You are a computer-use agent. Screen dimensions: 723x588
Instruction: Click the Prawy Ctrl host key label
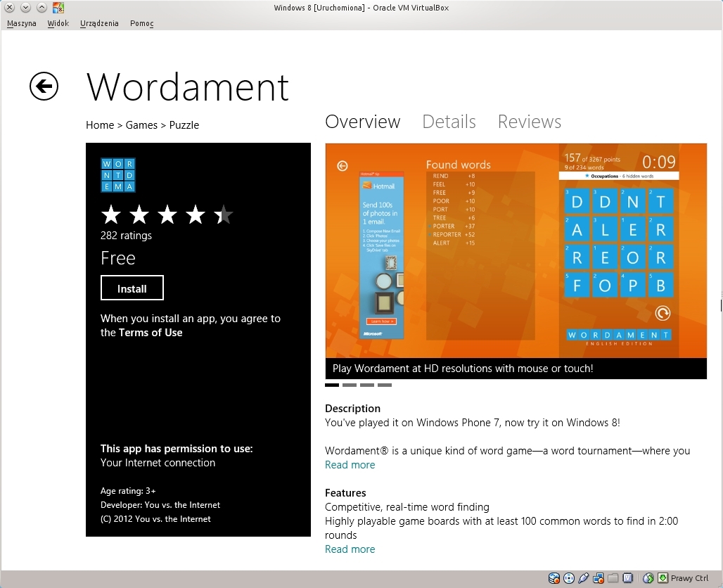tap(689, 578)
